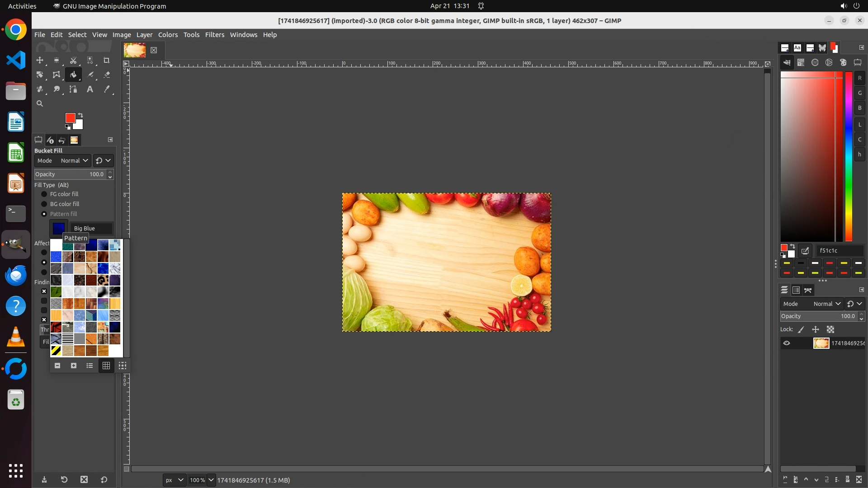Open the Colors menu
868x488 pixels.
(x=168, y=35)
